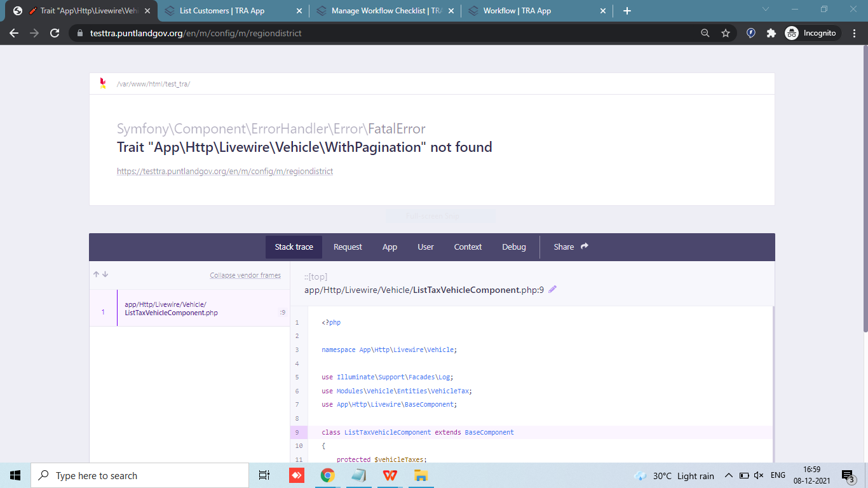
Task: Click Collapse vendor frames link
Action: 245,276
